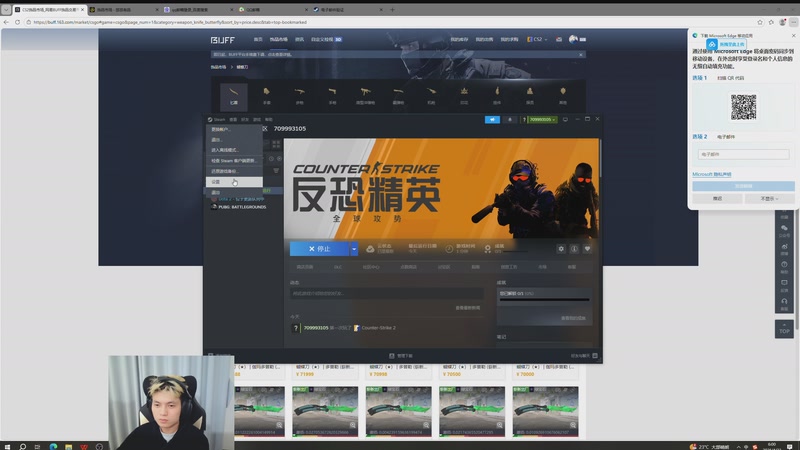Screen dimensions: 800x450
Task: Click TOP button on BUFF page
Action: pos(784,329)
